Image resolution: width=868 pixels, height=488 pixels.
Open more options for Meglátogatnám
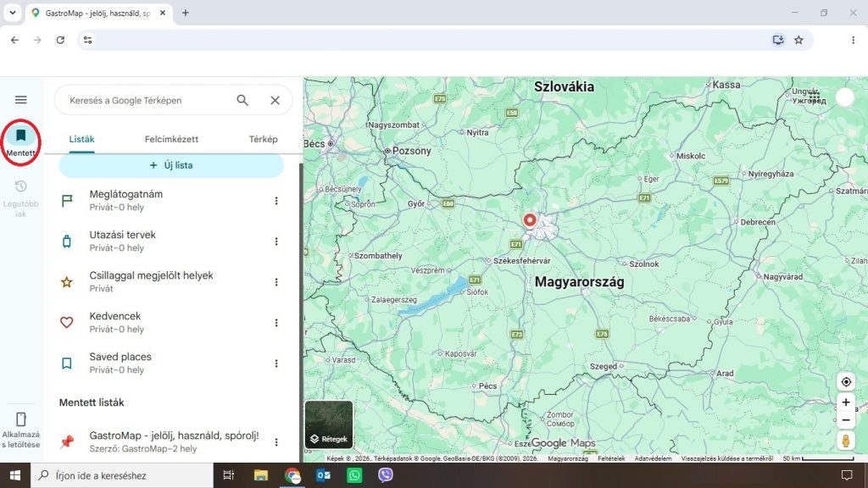coord(276,201)
